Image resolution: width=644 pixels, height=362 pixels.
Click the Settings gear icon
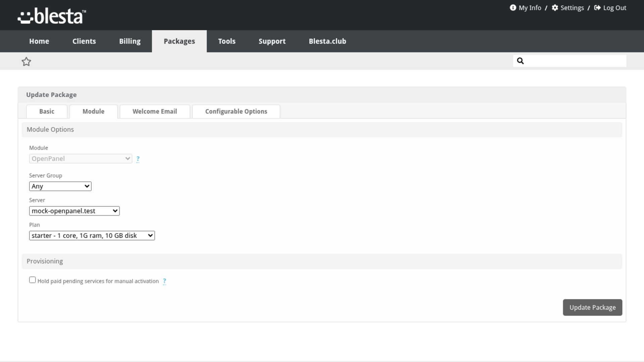pos(555,8)
